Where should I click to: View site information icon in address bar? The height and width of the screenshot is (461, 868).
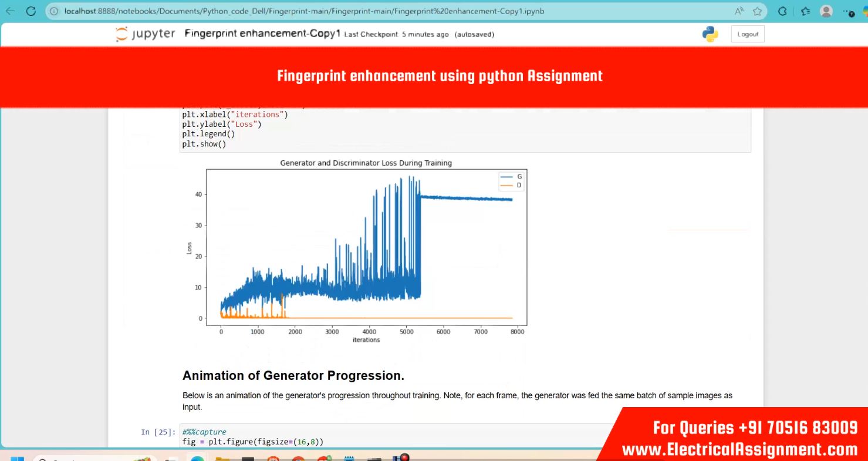[x=55, y=11]
